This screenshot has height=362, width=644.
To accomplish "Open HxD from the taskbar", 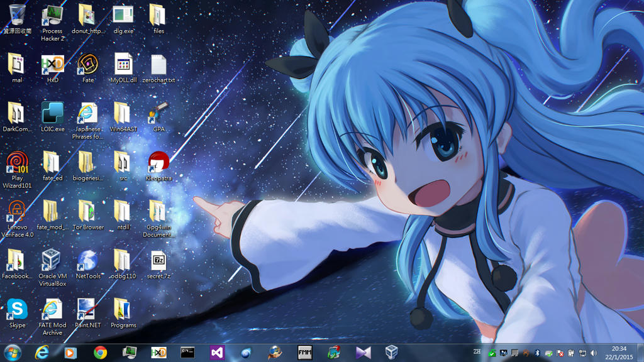I will click(x=158, y=353).
